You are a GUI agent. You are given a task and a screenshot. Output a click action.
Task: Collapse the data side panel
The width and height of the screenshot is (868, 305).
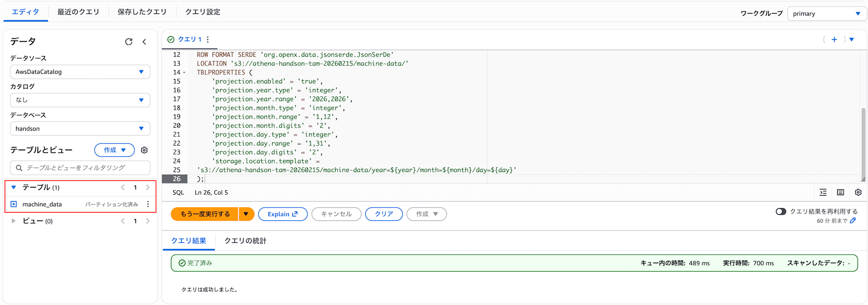(x=144, y=42)
